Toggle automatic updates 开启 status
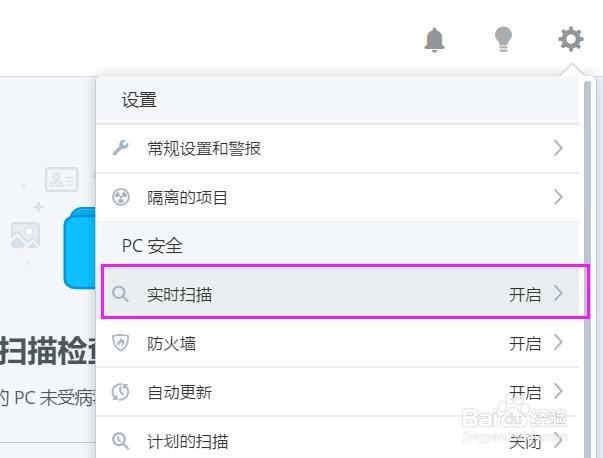 (525, 392)
